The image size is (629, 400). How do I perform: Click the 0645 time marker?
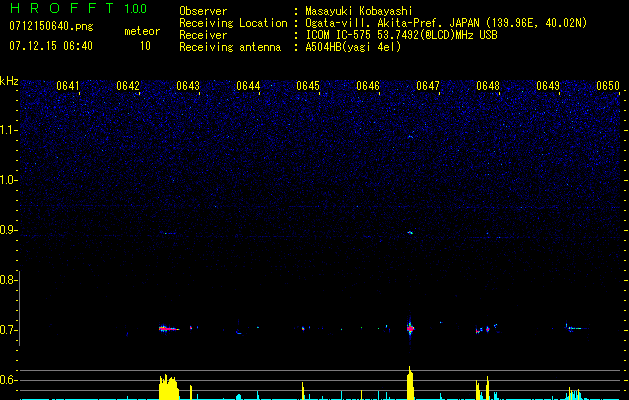click(x=308, y=86)
